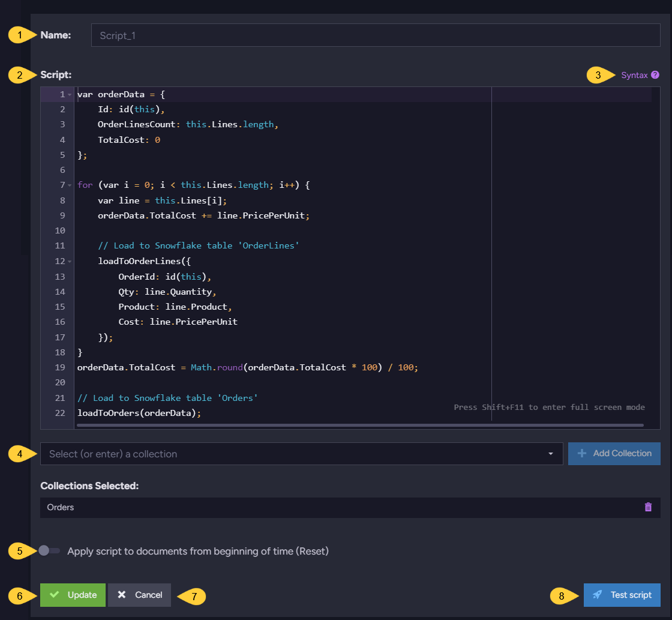Click line number 10 in the gutter
Image resolution: width=672 pixels, height=620 pixels.
pyautogui.click(x=60, y=230)
